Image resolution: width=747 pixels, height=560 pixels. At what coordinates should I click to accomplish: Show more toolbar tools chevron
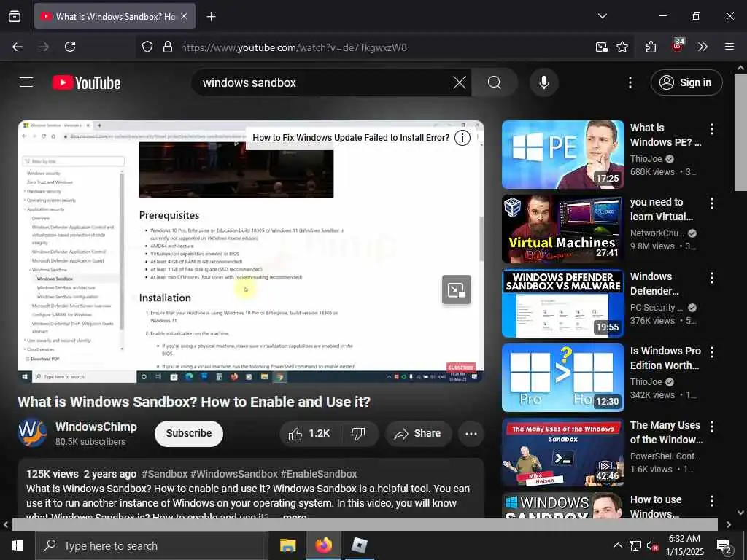click(703, 47)
